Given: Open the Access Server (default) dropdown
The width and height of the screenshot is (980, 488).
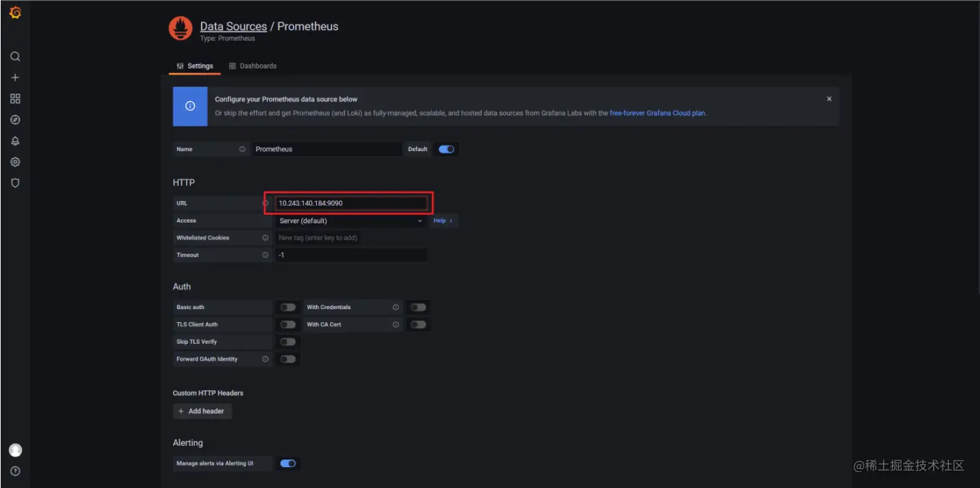Looking at the screenshot, I should [351, 220].
